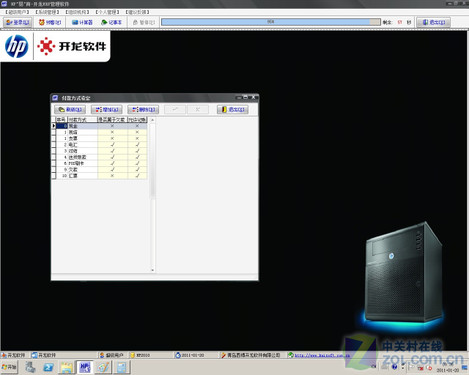Click the 退出 button in main toolbar
The height and width of the screenshot is (375, 469).
pos(434,22)
